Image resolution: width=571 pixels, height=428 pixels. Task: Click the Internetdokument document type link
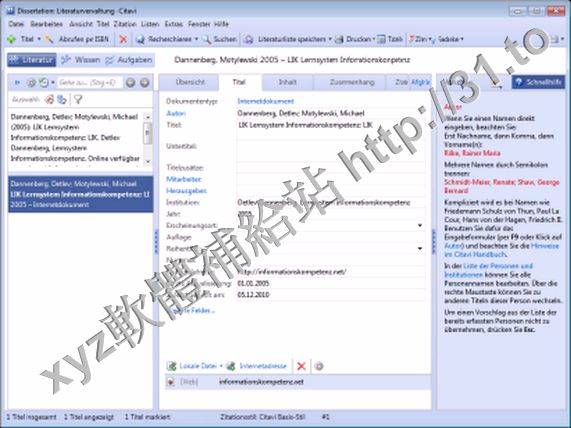[265, 101]
